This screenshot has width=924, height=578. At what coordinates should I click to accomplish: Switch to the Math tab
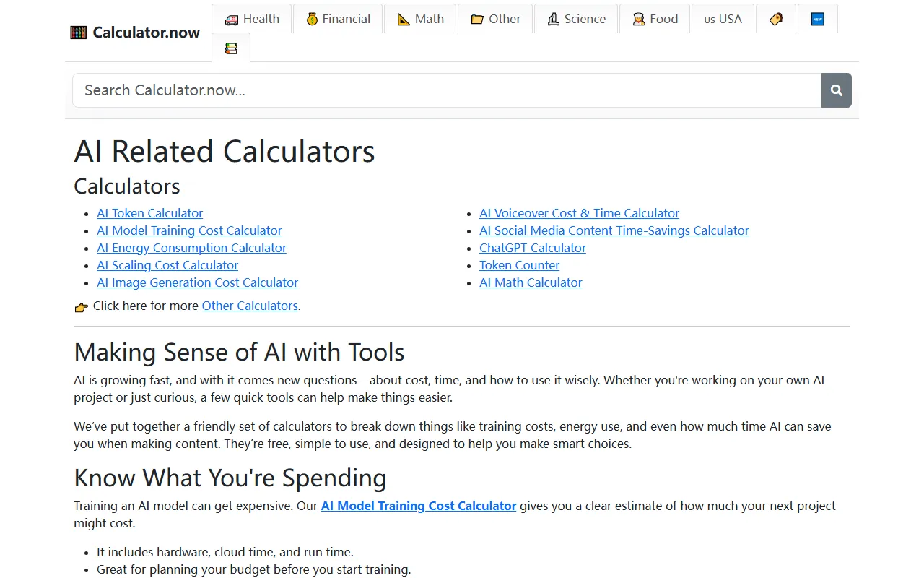coord(420,19)
